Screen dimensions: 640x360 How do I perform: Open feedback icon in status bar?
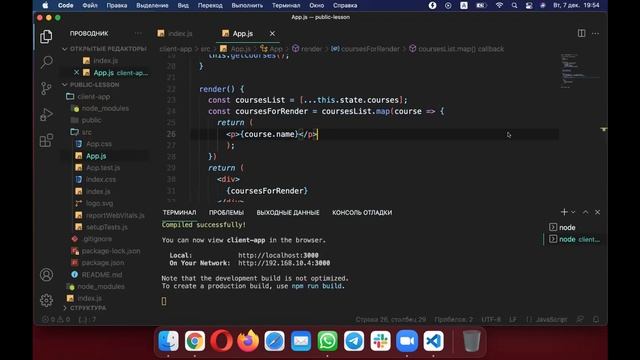point(580,319)
